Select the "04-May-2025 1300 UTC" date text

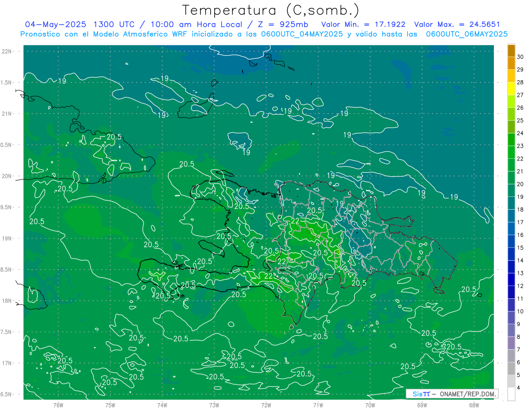point(80,24)
